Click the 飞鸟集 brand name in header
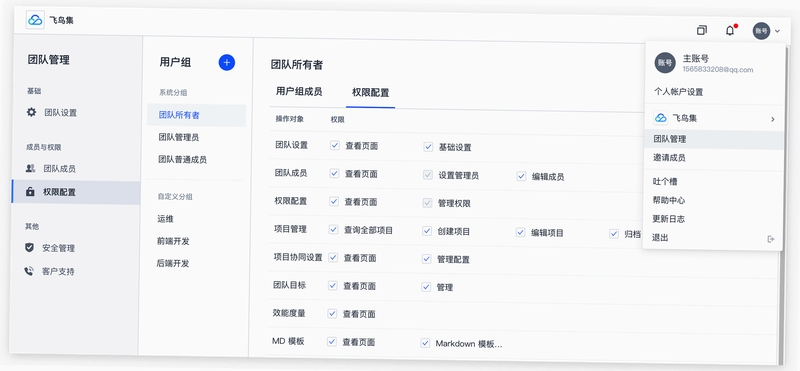 pyautogui.click(x=62, y=20)
